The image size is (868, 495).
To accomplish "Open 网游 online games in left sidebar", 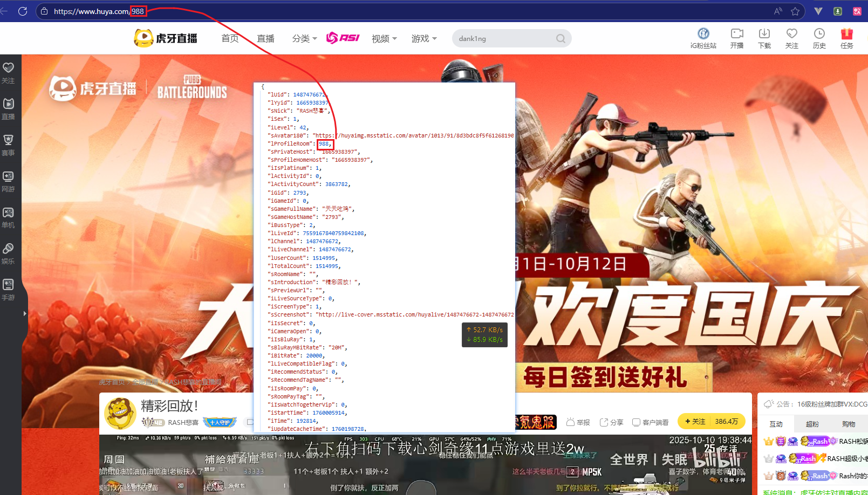I will (8, 181).
